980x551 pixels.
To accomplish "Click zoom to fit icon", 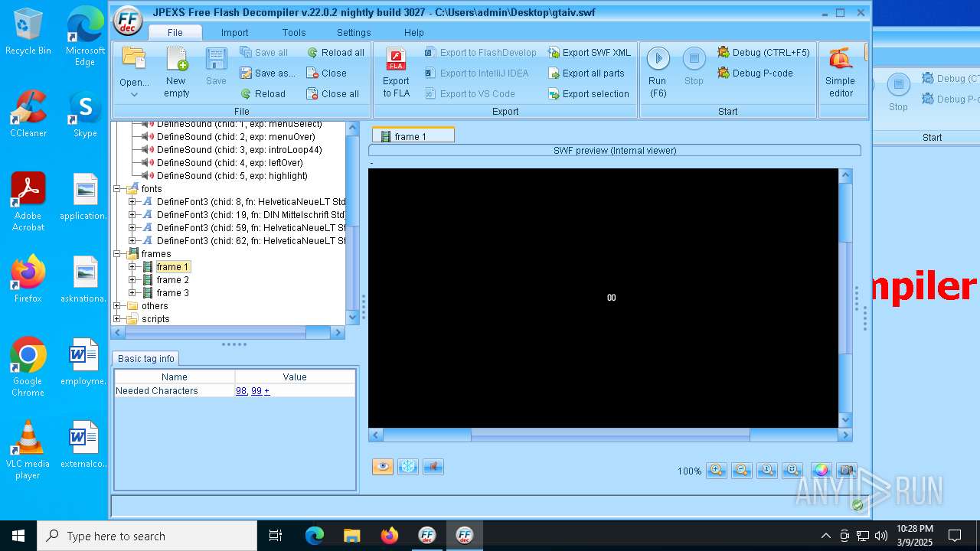I will [x=793, y=471].
